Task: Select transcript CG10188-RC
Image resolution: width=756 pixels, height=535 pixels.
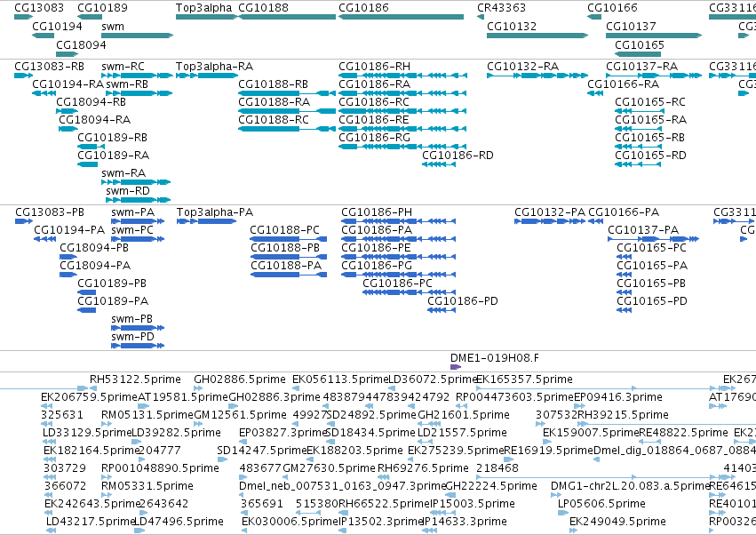Action: tap(274, 120)
